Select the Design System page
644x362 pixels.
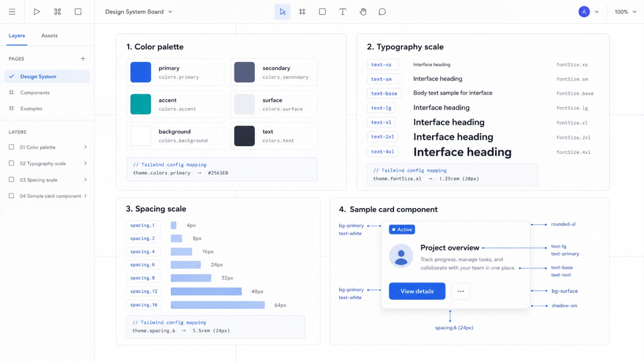point(47,76)
